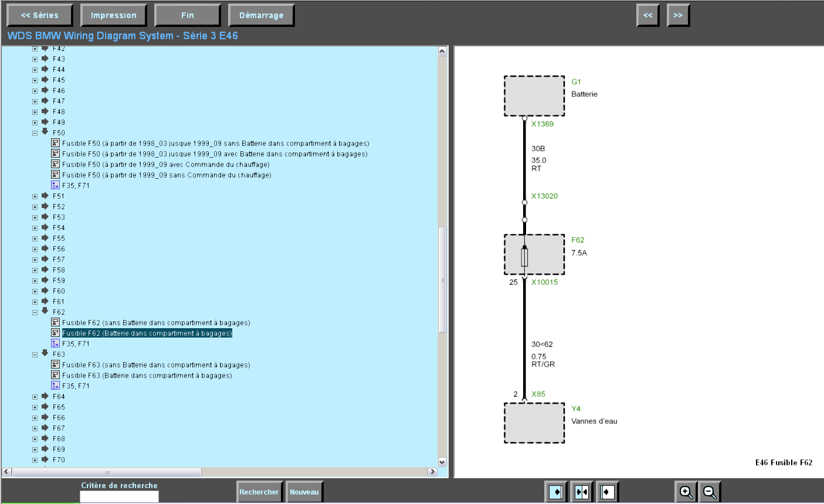Screen dimensions: 824x504
Task: Click connector X85 in the wiring diagram
Action: pos(538,394)
